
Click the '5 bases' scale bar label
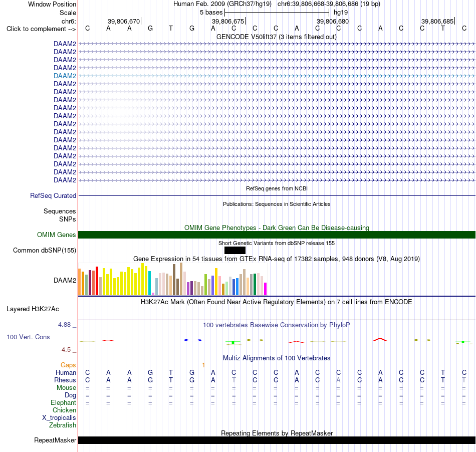pyautogui.click(x=211, y=13)
